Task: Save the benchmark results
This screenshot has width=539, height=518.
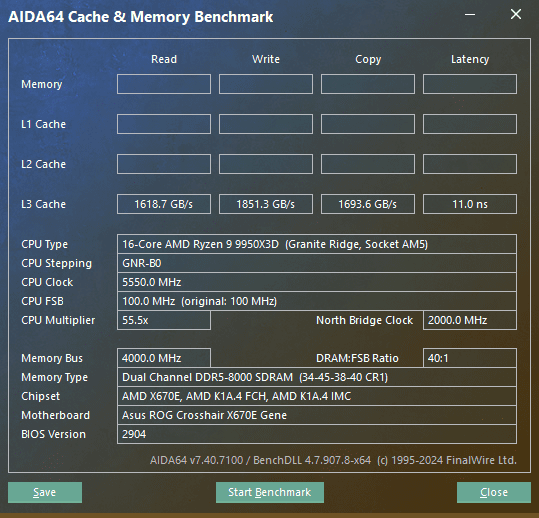Action: click(x=45, y=492)
